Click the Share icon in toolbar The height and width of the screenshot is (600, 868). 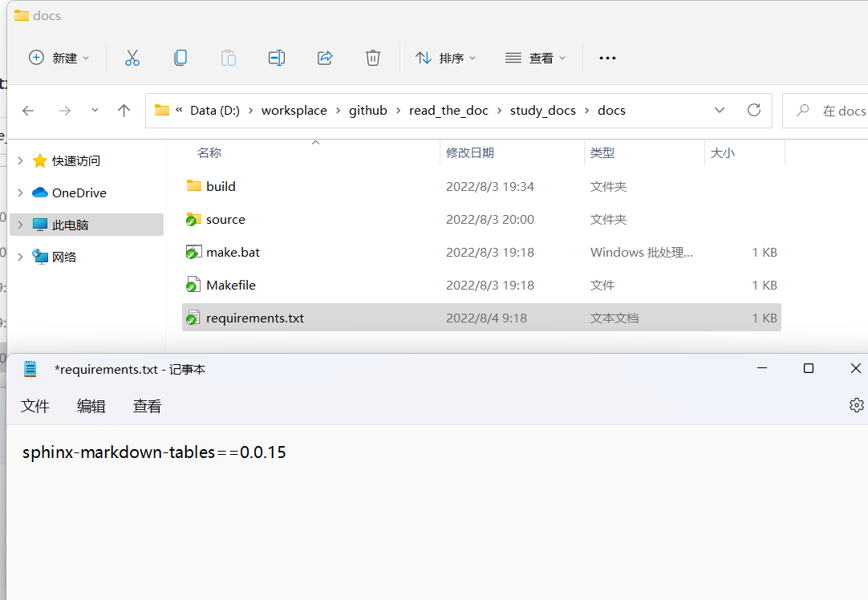coord(325,58)
